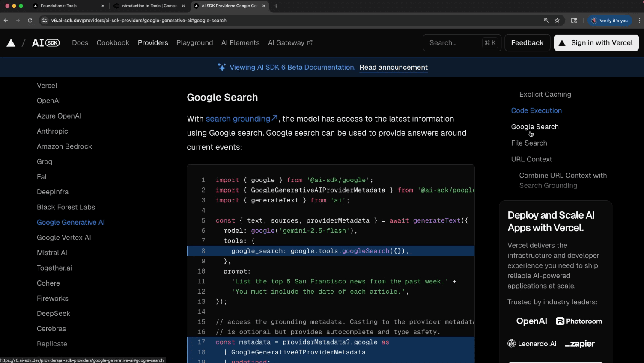Open the Playground nav item
The height and width of the screenshot is (363, 644).
194,43
